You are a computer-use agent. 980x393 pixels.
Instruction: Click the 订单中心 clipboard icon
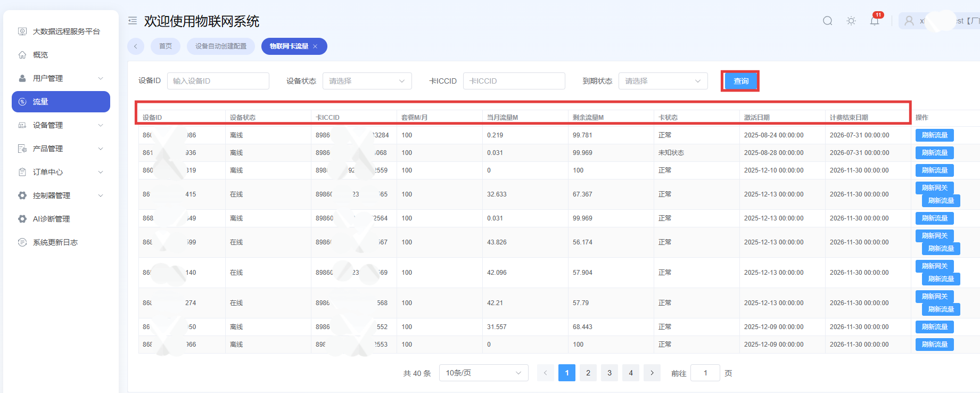[22, 172]
